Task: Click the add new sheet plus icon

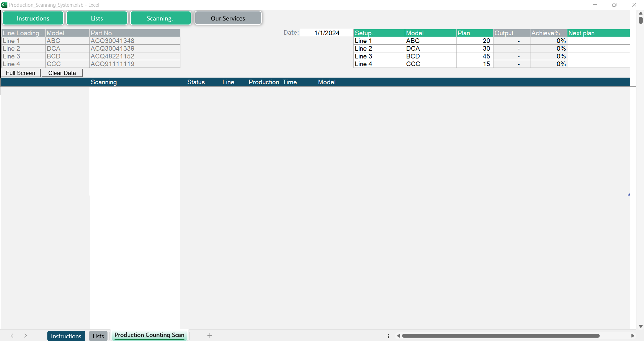Action: click(210, 336)
